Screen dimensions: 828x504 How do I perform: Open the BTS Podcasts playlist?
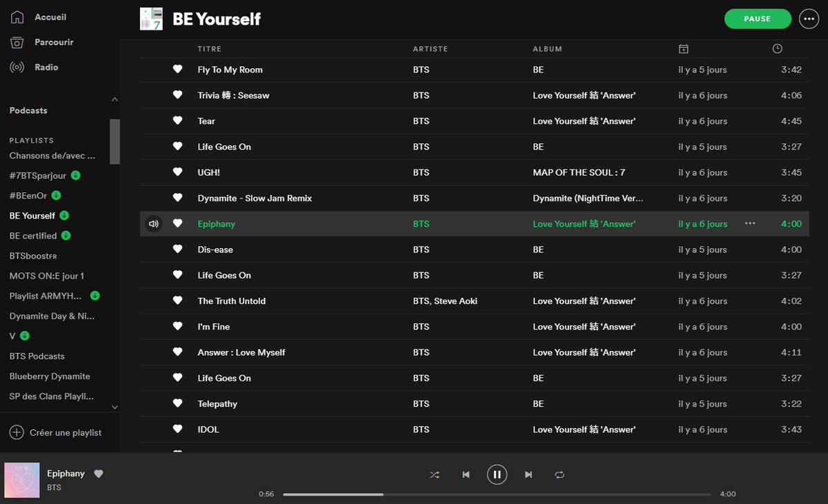(37, 356)
